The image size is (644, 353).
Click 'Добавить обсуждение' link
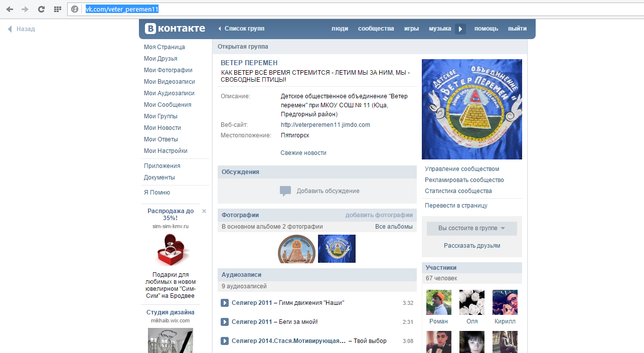(328, 191)
